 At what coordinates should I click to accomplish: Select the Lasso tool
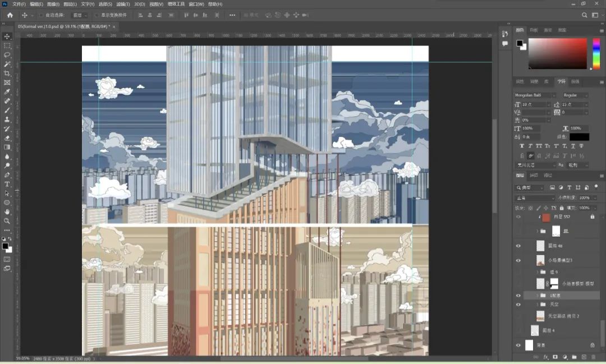tap(7, 55)
